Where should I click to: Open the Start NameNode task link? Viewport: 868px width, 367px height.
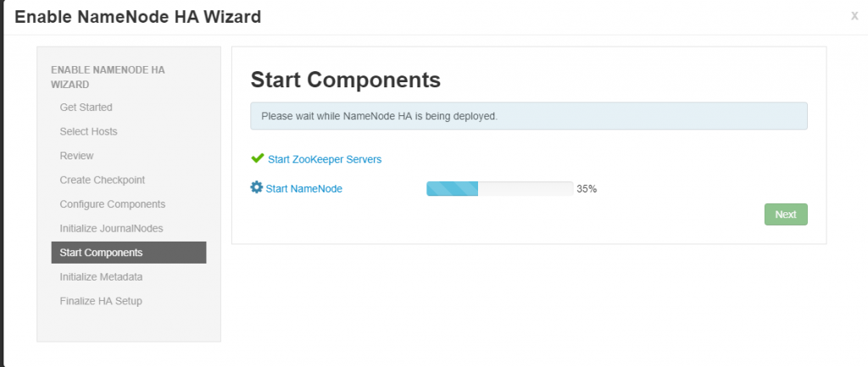[304, 189]
